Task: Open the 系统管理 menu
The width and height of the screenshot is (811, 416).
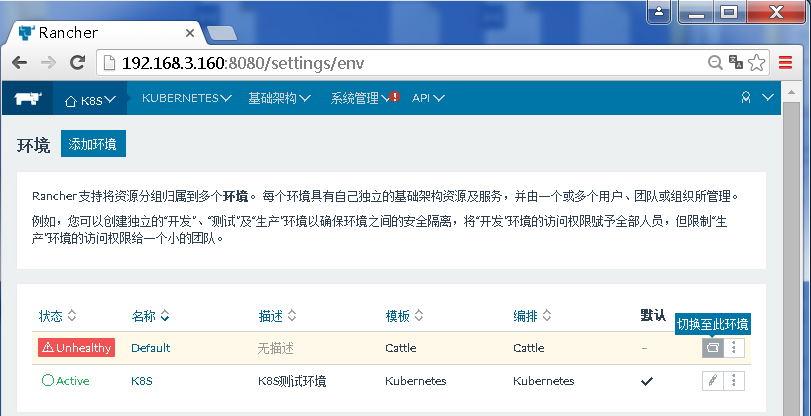Action: 361,98
